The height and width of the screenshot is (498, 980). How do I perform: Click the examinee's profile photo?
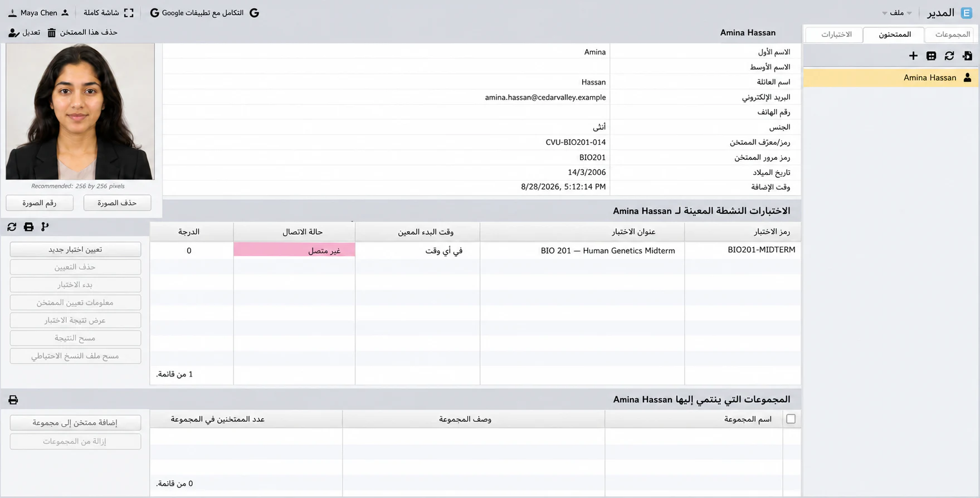coord(80,111)
